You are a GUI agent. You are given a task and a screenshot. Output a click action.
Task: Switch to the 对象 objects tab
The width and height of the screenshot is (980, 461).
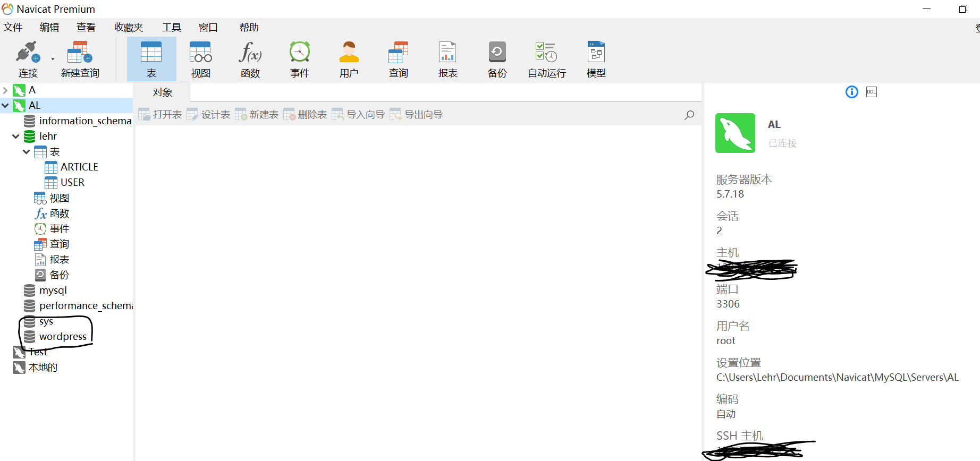(x=162, y=92)
